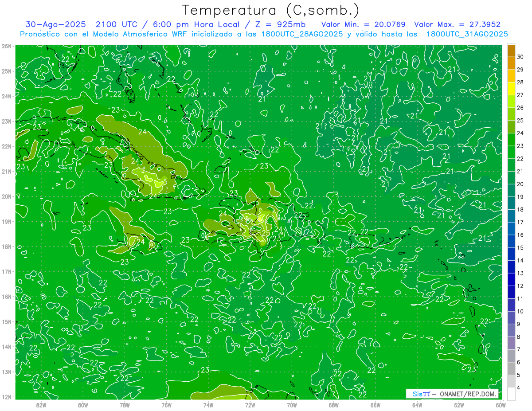Click the color scale label '30'
This screenshot has width=532, height=411.
(x=520, y=57)
